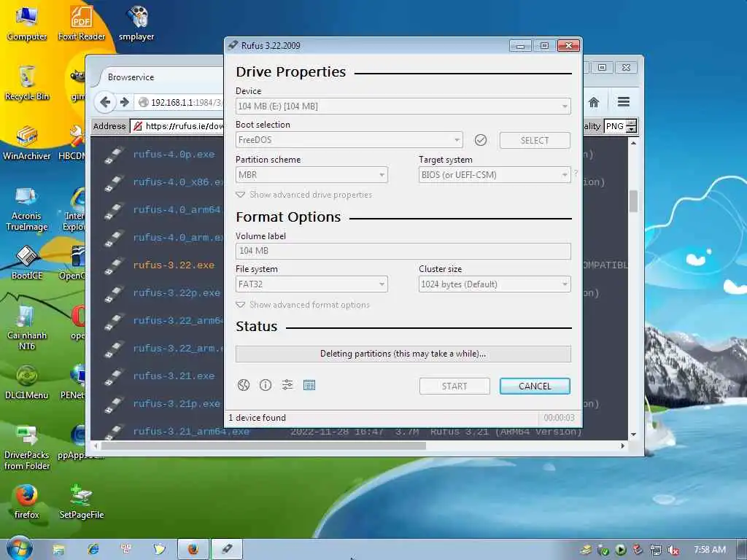Switch to Firefox in the taskbar

click(x=193, y=549)
